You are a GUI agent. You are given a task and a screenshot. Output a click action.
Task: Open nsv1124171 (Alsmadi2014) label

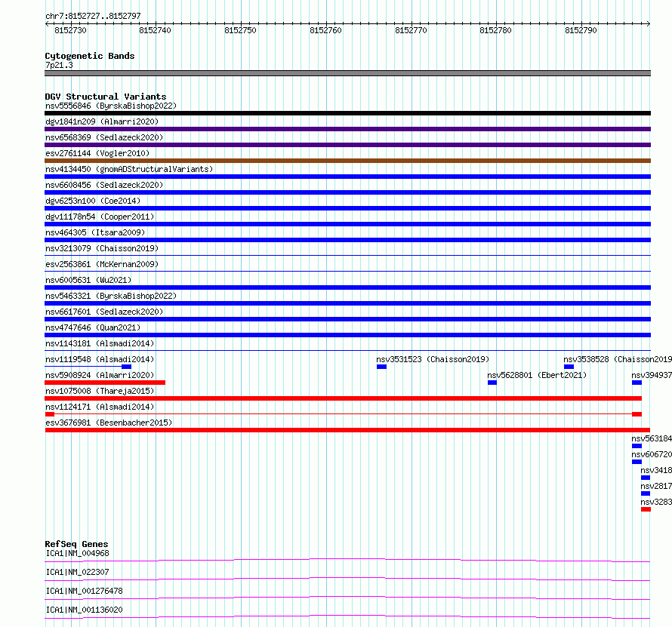coord(100,407)
